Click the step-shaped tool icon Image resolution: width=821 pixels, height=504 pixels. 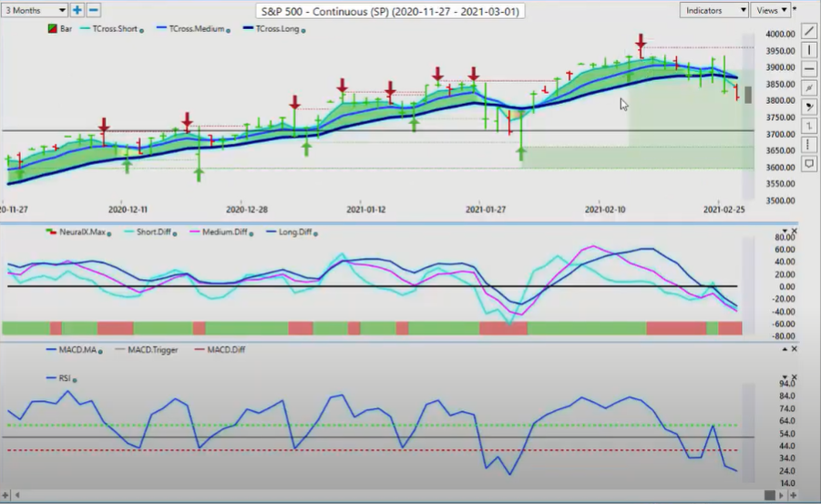[809, 126]
